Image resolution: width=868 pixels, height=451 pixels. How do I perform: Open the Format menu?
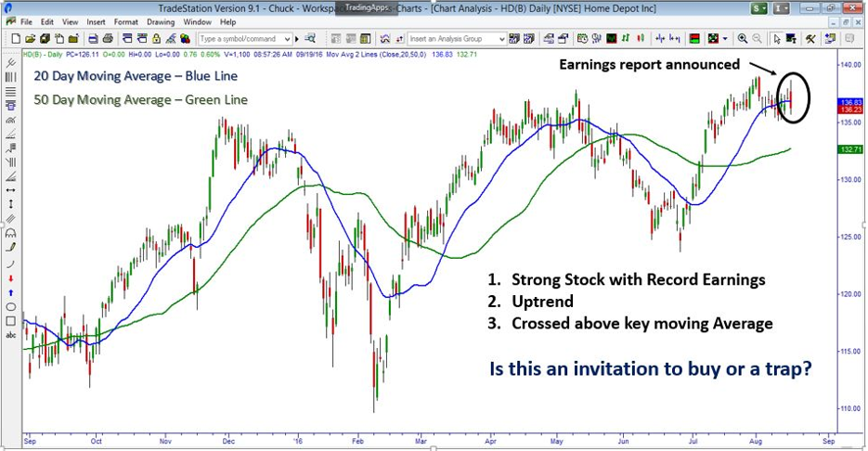click(125, 22)
